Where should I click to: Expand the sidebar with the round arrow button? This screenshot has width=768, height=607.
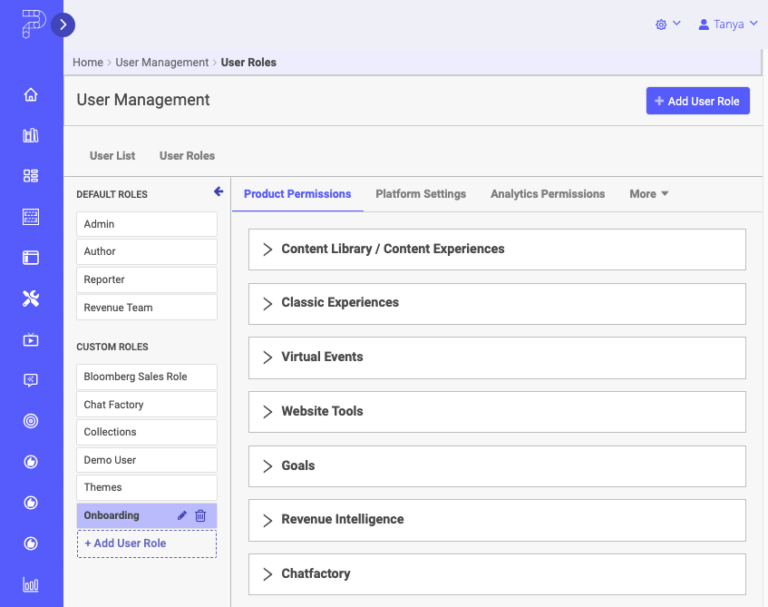tap(63, 25)
